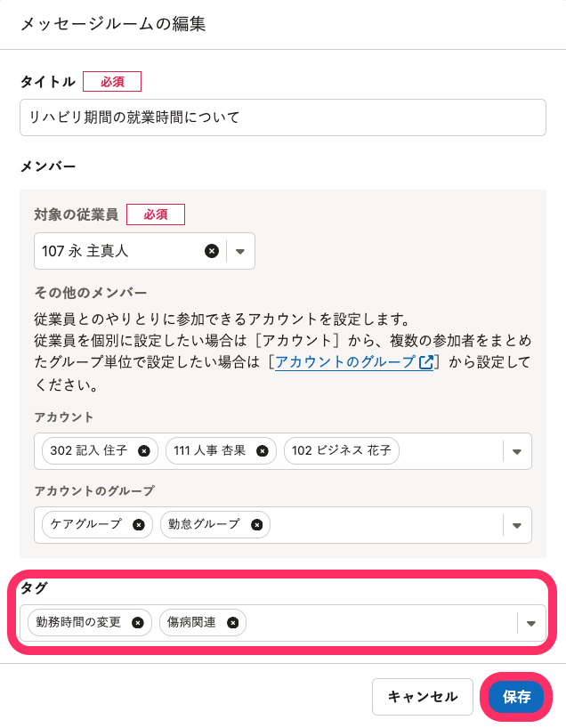Expand the アカウントのグループ dropdown
The width and height of the screenshot is (566, 728).
pos(516,526)
